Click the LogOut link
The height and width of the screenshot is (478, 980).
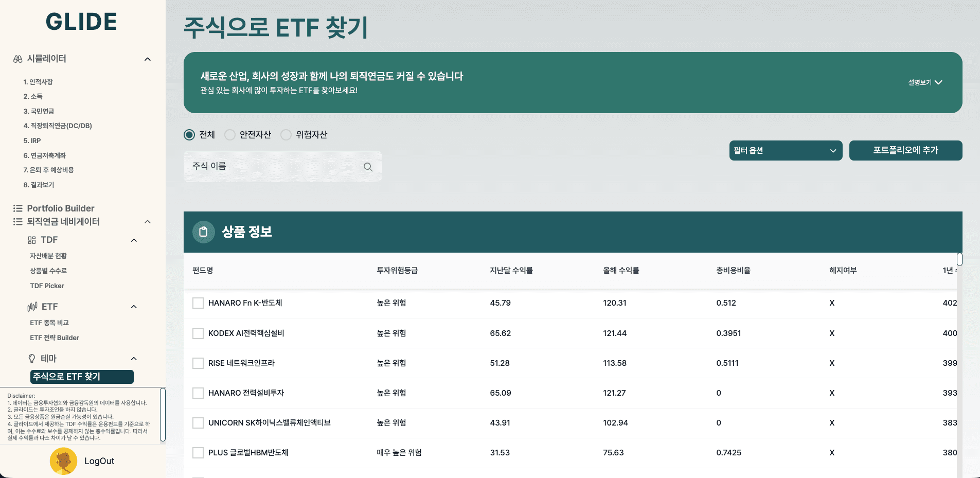pos(99,461)
